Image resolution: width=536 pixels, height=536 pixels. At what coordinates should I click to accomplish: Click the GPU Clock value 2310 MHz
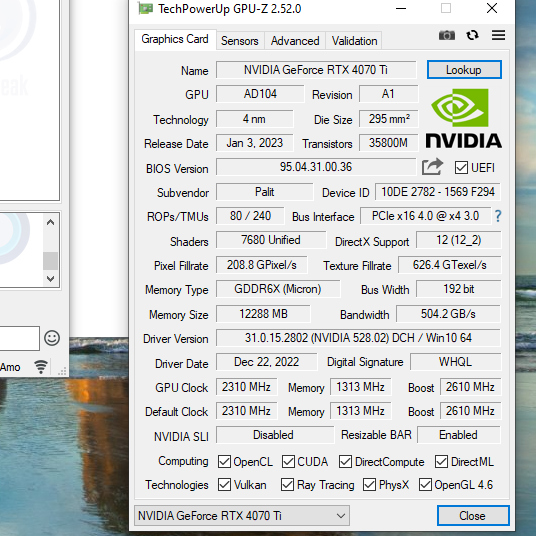pyautogui.click(x=246, y=387)
